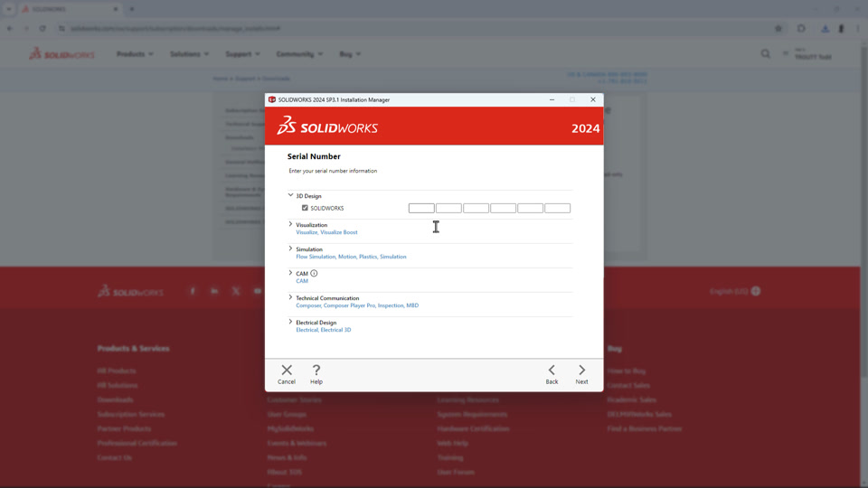
Task: Open browser downloads icon
Action: 825,28
